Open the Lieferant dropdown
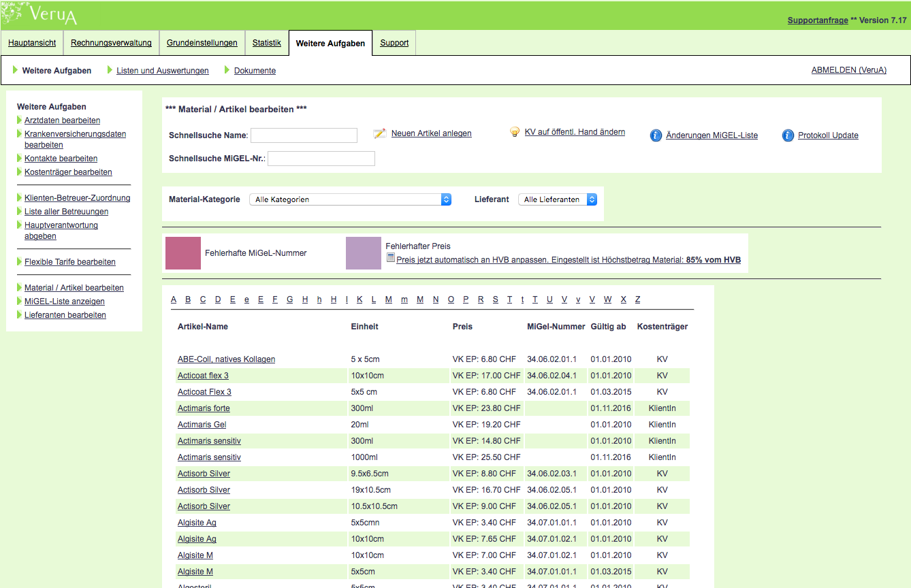Image resolution: width=911 pixels, height=588 pixels. click(558, 199)
